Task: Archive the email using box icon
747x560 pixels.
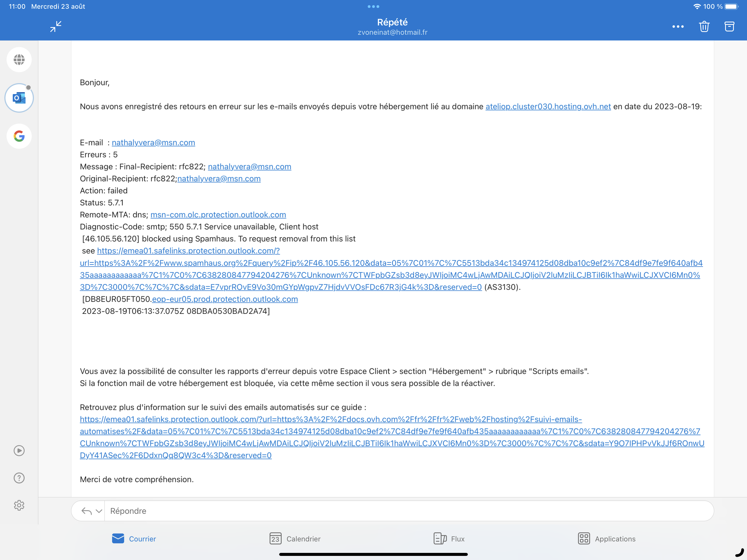Action: pyautogui.click(x=729, y=26)
